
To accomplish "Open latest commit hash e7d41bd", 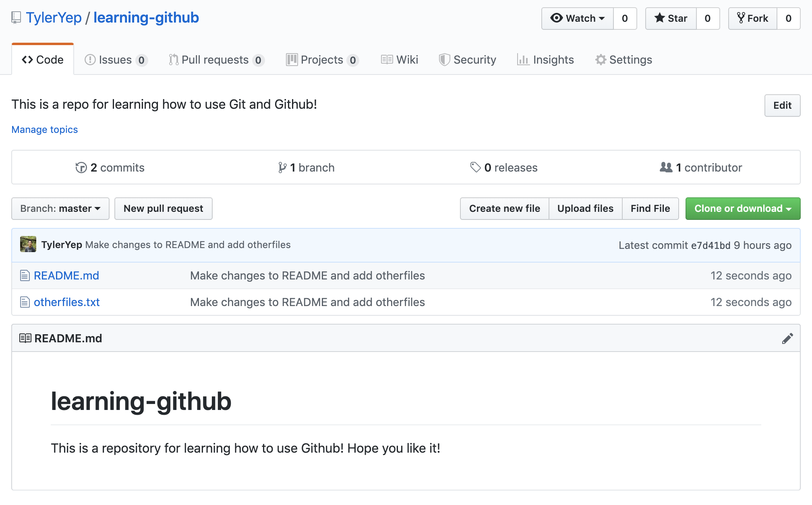I will tap(710, 245).
